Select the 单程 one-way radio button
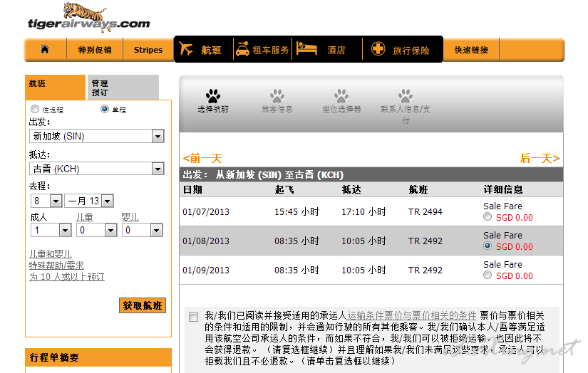The image size is (588, 373). coord(105,109)
